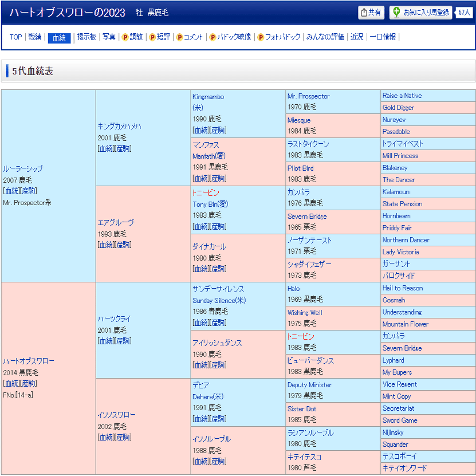Open the デヒア Dehere link
Screen dimensions: 476x476
pos(200,385)
